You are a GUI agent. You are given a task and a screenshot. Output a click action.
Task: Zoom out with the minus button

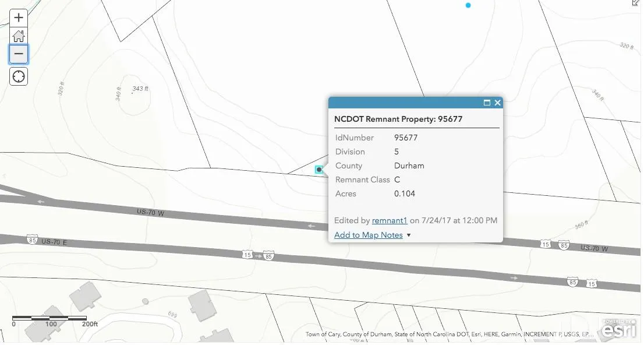(19, 54)
